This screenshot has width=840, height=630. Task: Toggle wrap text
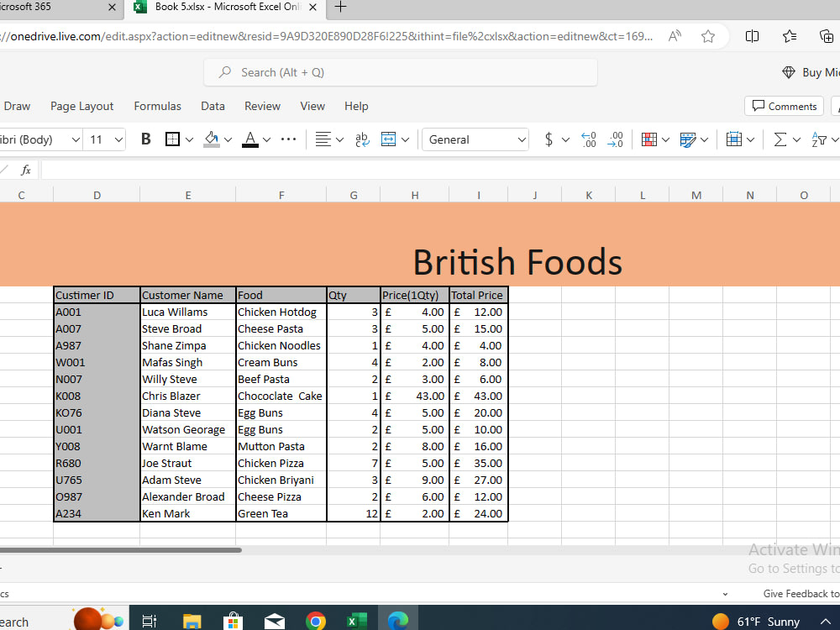(x=362, y=139)
